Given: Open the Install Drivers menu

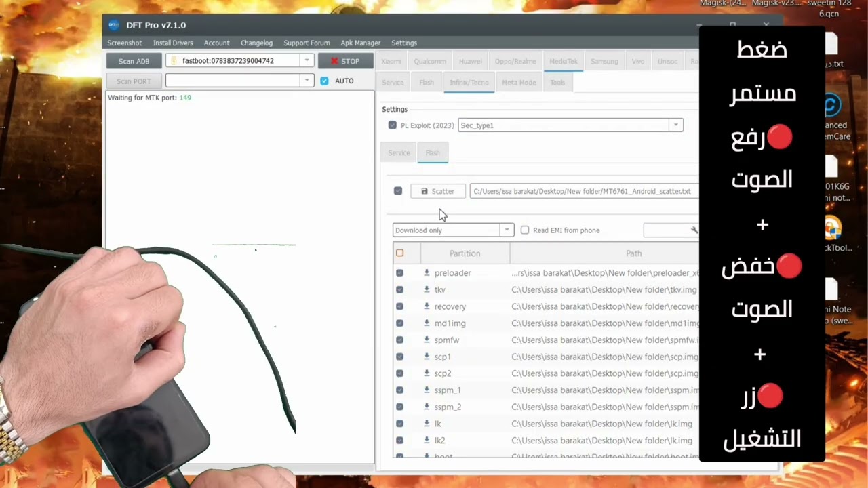Looking at the screenshot, I should click(x=173, y=43).
